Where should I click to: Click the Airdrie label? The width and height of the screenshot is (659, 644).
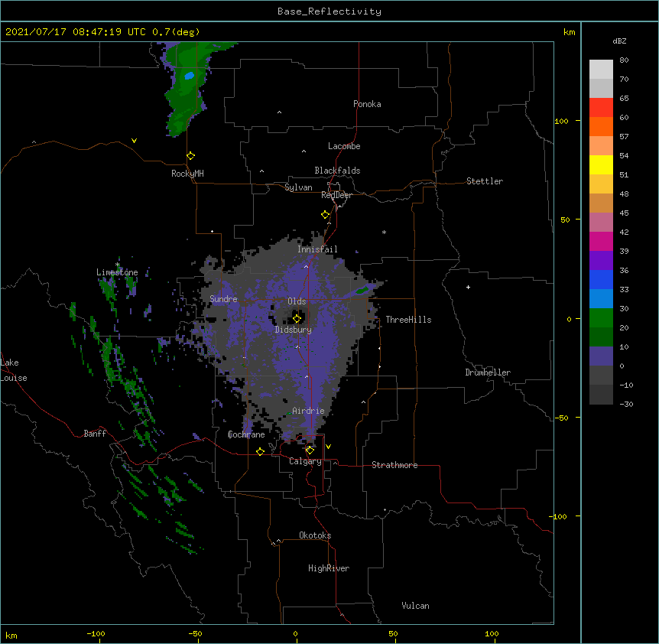click(x=309, y=411)
